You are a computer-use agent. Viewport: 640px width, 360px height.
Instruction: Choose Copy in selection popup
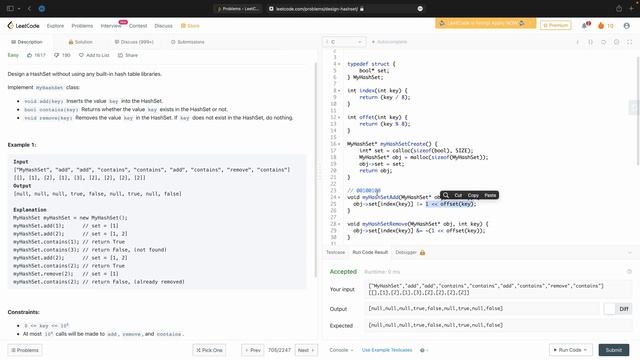[473, 196]
